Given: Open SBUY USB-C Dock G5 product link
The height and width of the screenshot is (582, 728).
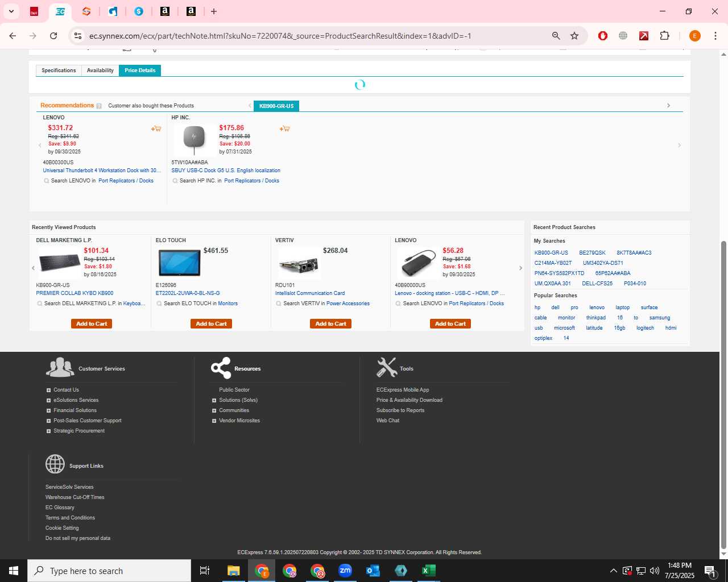Looking at the screenshot, I should click(226, 171).
